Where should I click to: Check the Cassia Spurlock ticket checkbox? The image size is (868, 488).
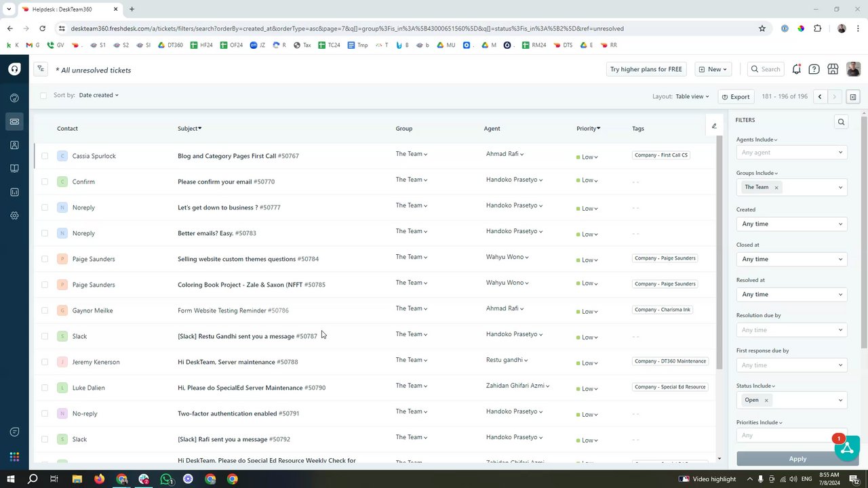point(45,156)
